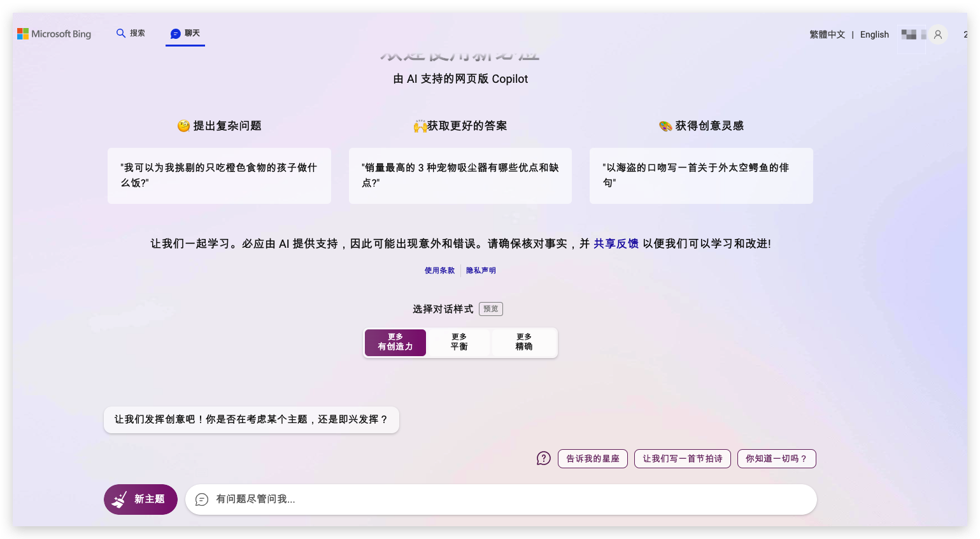
Task: Choose the 更多有创造力 conversation style
Action: pyautogui.click(x=395, y=342)
